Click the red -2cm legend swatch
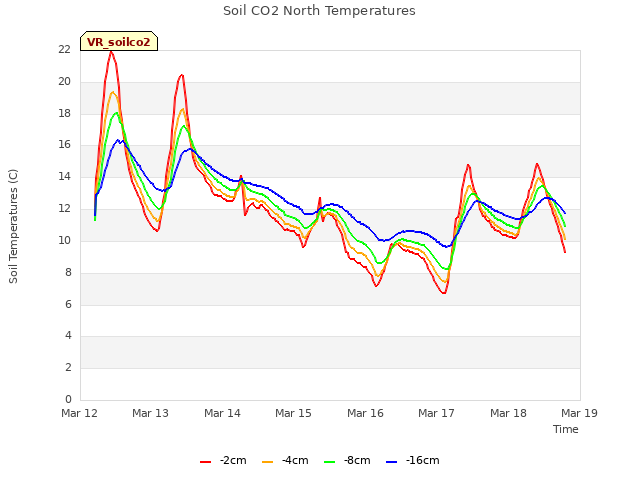 pyautogui.click(x=205, y=462)
